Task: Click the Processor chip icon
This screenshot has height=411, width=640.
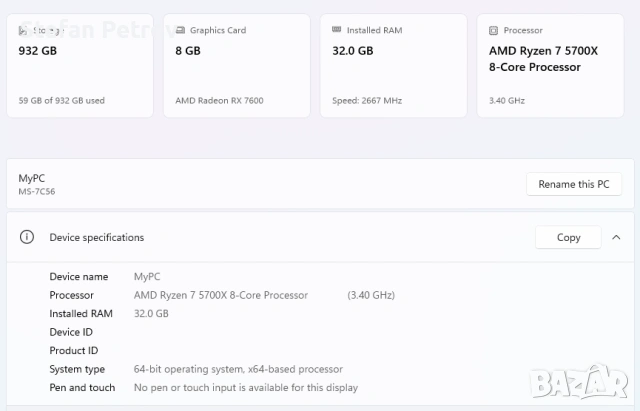Action: tap(493, 31)
